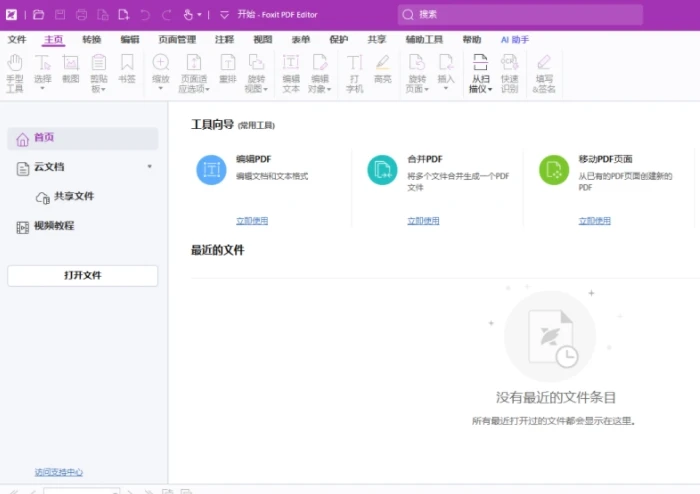Click the 旋转视图 rotate view tool
This screenshot has width=700, height=494.
(256, 74)
